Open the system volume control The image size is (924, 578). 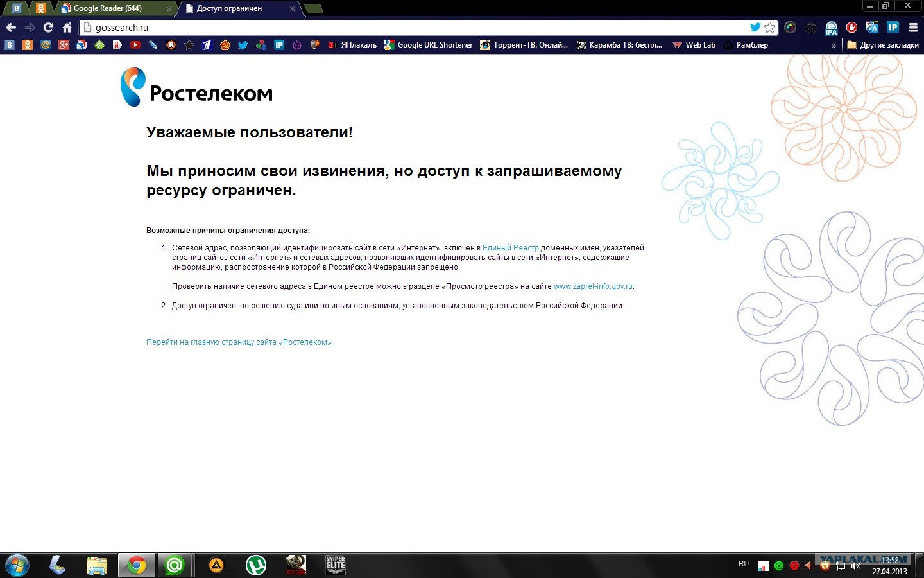pos(855,566)
